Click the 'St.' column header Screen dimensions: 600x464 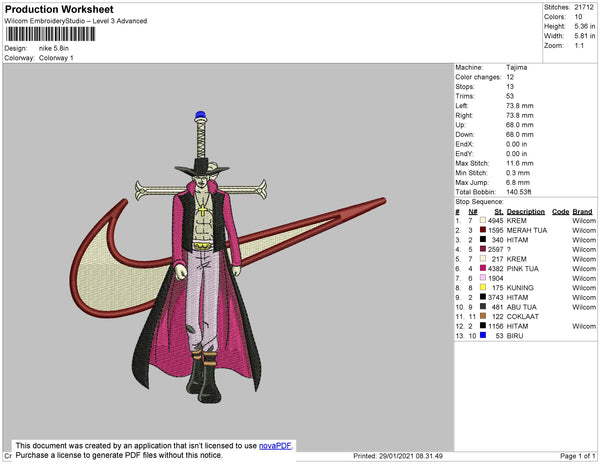coord(499,212)
